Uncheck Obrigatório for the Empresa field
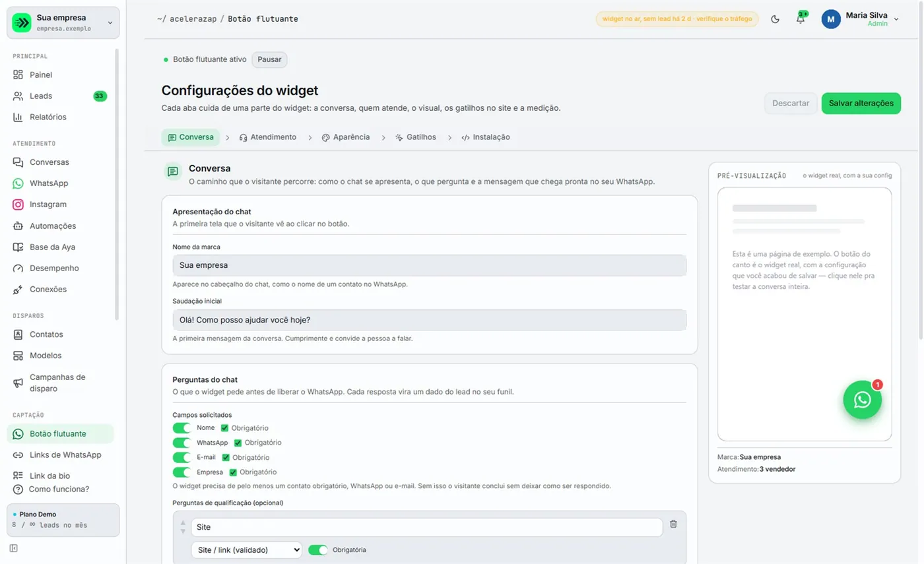The height and width of the screenshot is (564, 924). coord(233,472)
